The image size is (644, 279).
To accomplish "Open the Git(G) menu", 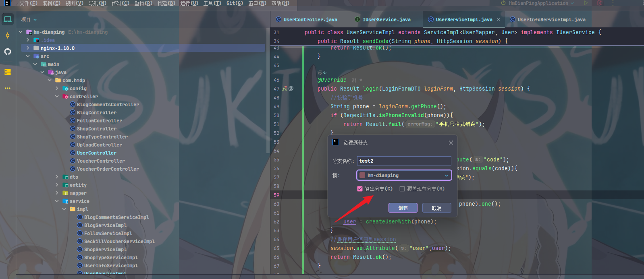I will [x=235, y=3].
